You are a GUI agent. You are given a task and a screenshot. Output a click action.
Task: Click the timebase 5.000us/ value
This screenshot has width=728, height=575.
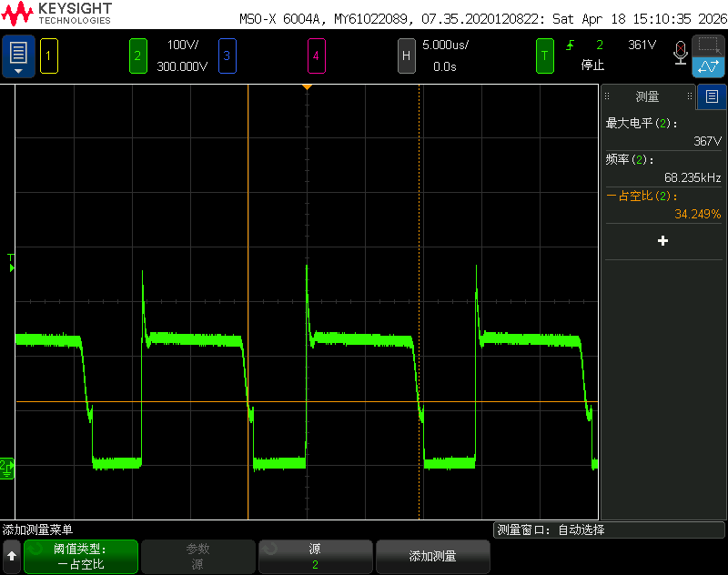click(x=445, y=45)
